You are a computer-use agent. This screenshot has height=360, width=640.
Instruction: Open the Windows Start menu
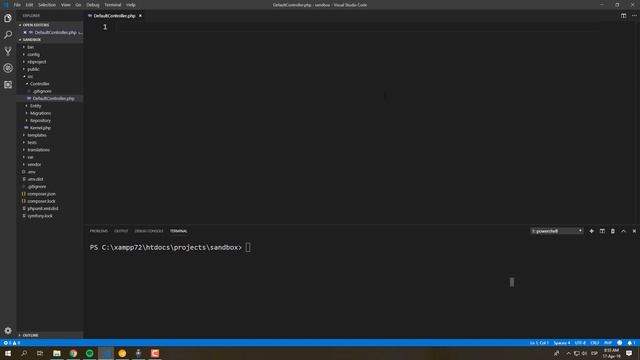8,353
